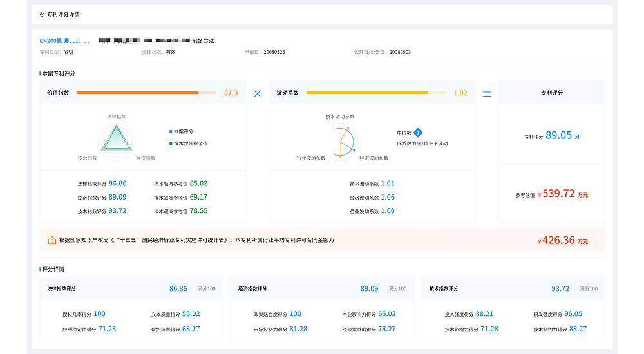
Task: Click 行业波动系数 value 1.00
Action: coord(388,210)
